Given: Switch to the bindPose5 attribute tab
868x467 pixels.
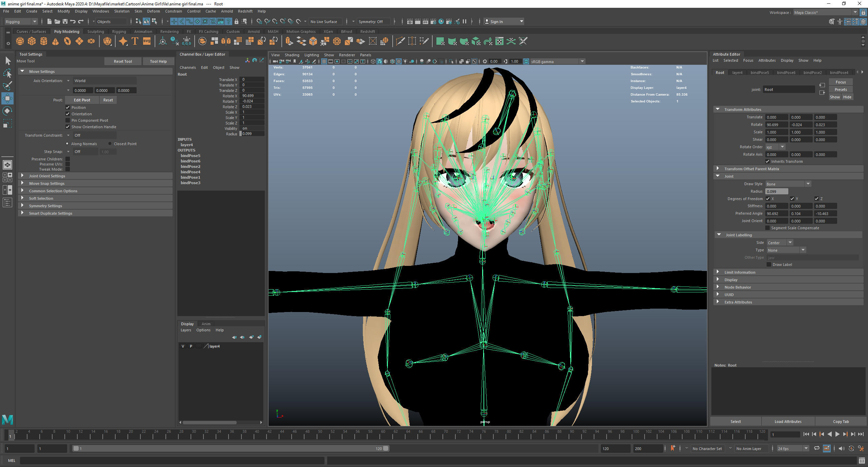Looking at the screenshot, I should tap(759, 73).
